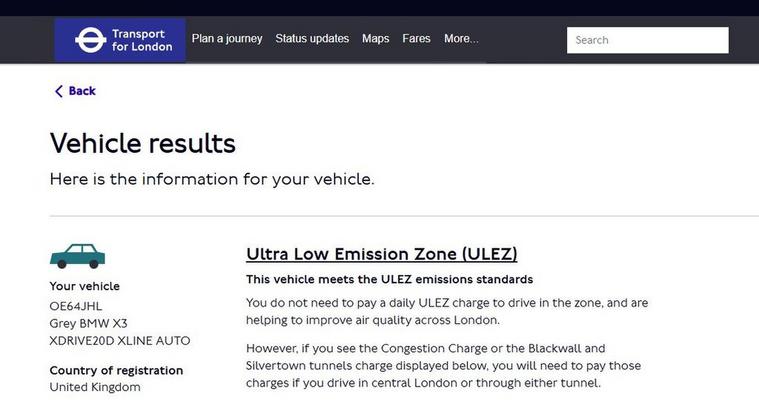Click the Your vehicle label
This screenshot has height=405, width=759.
(x=85, y=286)
